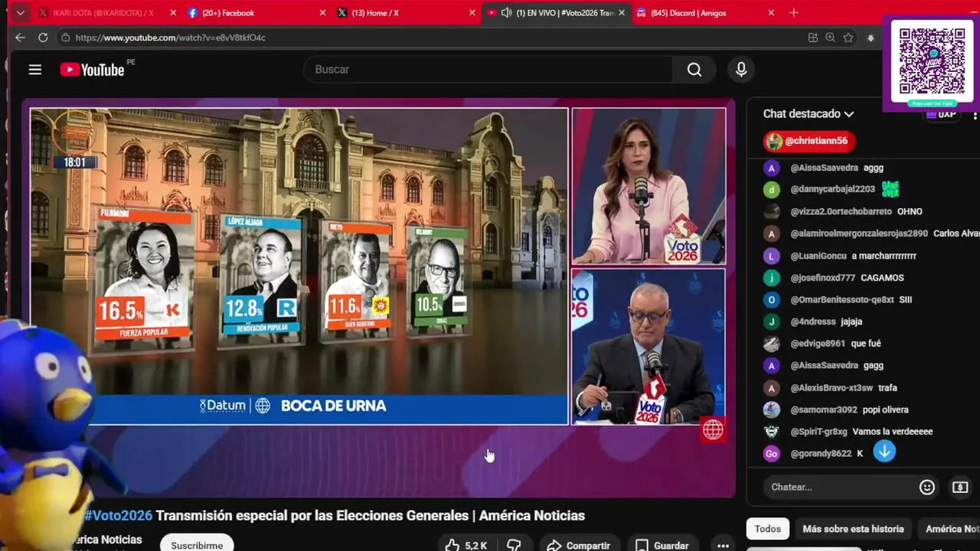Bookmark this page with star icon
Screen dimensions: 980x551
848,37
